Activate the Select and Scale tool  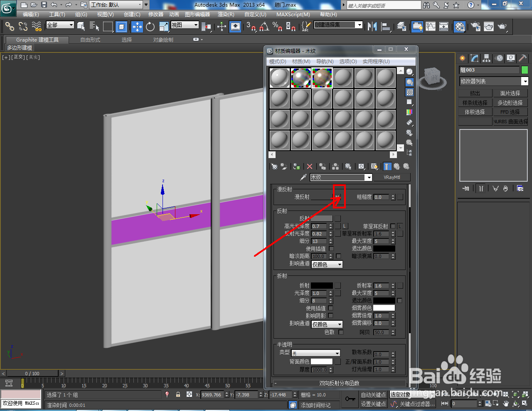coord(164,27)
